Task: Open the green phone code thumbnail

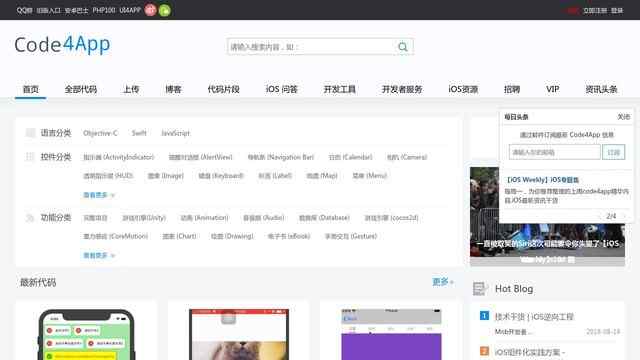Action: [86, 335]
